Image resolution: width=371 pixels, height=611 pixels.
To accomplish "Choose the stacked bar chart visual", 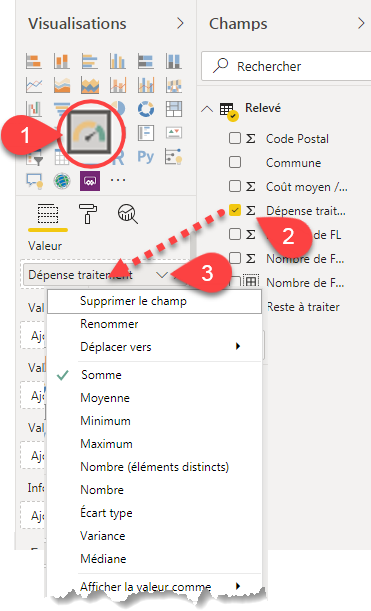I will pyautogui.click(x=34, y=62).
